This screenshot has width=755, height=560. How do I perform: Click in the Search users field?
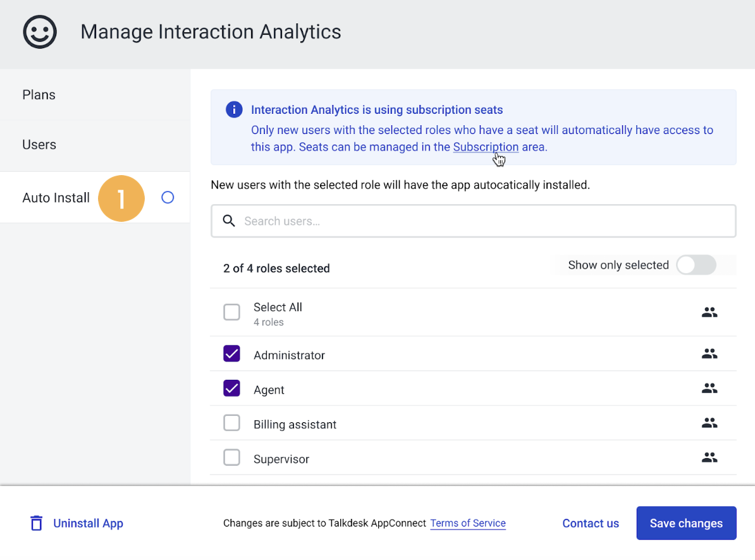coord(474,221)
